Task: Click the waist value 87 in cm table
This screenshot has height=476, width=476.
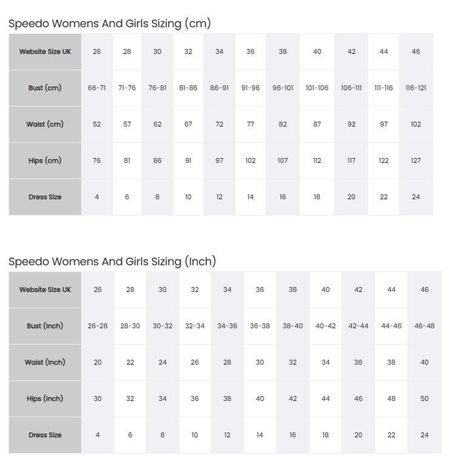Action: click(x=317, y=124)
